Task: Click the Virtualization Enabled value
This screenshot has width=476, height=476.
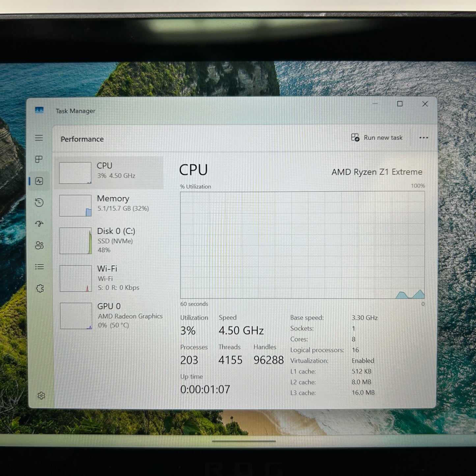Action: (363, 361)
